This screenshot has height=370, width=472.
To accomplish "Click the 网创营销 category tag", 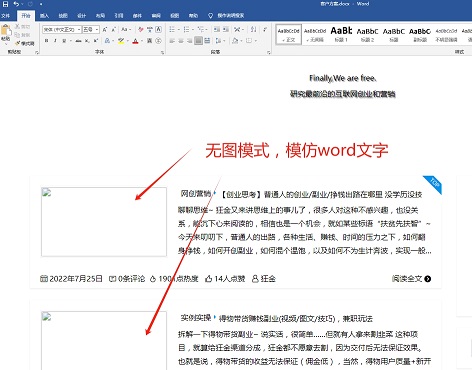I will 196,193.
